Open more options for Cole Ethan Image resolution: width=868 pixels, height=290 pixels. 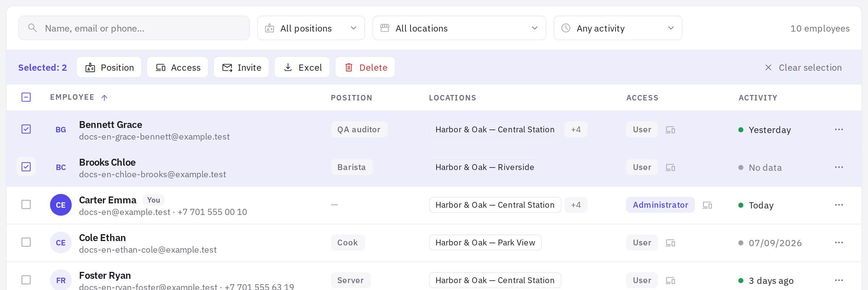[x=839, y=243]
